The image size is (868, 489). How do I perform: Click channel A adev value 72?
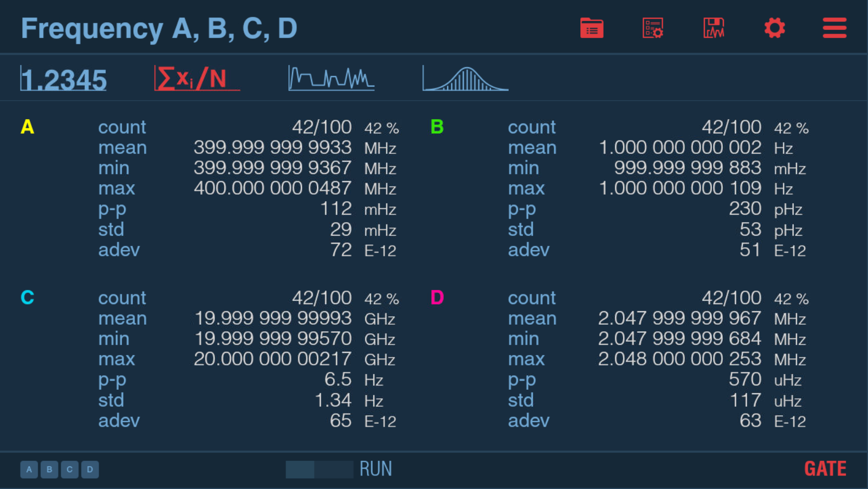(341, 250)
